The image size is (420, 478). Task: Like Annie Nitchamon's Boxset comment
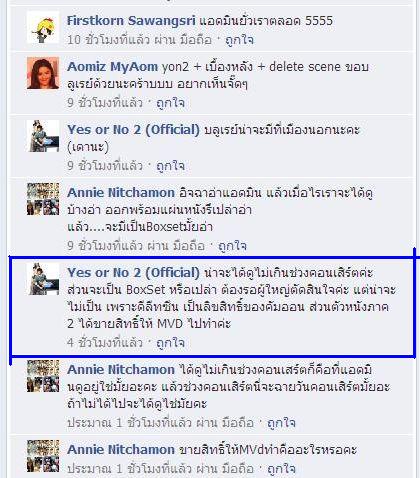[233, 246]
